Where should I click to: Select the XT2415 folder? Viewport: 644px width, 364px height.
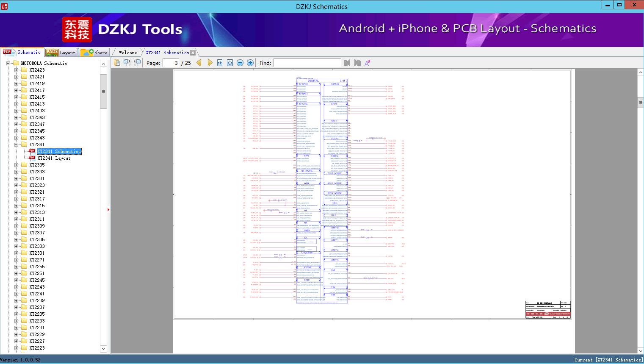[x=37, y=97]
